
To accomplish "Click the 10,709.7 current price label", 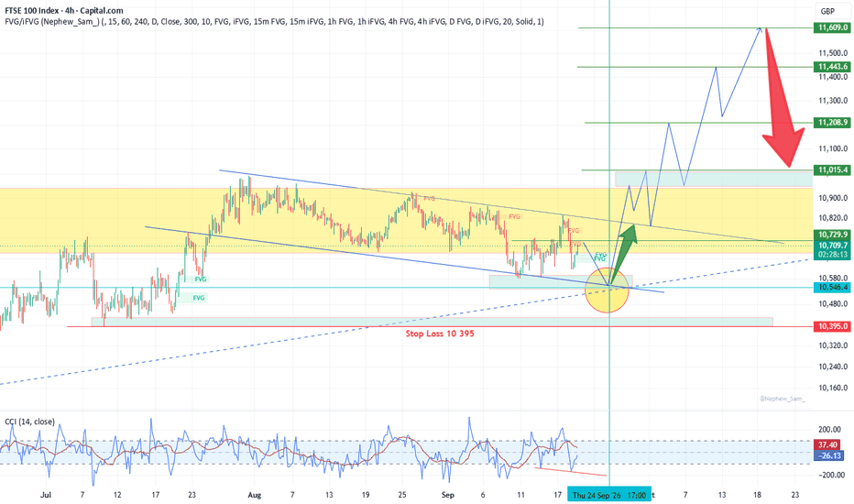I will tap(832, 246).
